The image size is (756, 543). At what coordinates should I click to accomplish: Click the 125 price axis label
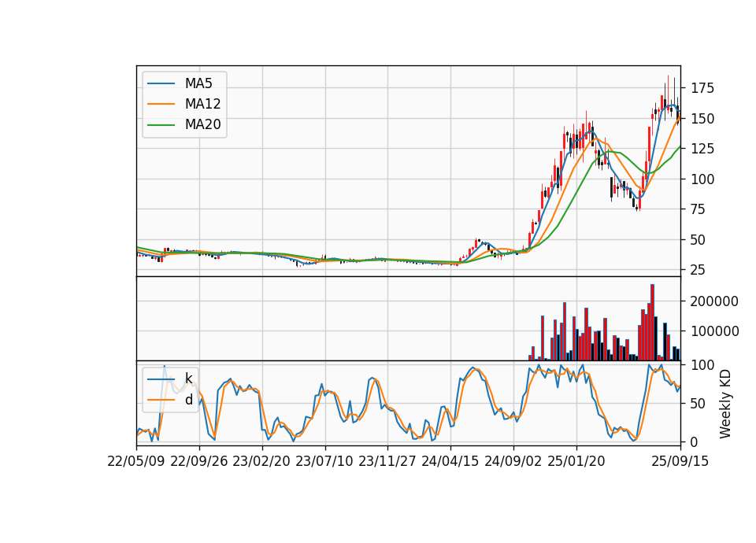coord(702,149)
